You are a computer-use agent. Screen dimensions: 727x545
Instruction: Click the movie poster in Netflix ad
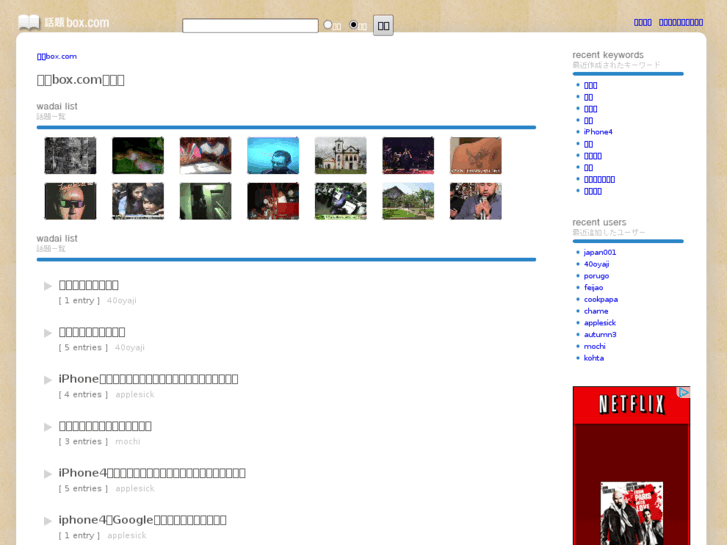click(x=631, y=513)
